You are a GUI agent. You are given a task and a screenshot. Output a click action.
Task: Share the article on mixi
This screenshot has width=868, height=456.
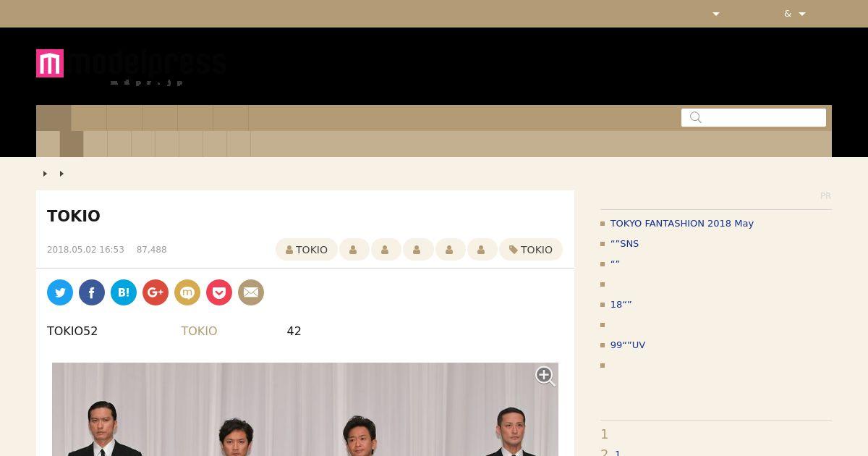(187, 292)
